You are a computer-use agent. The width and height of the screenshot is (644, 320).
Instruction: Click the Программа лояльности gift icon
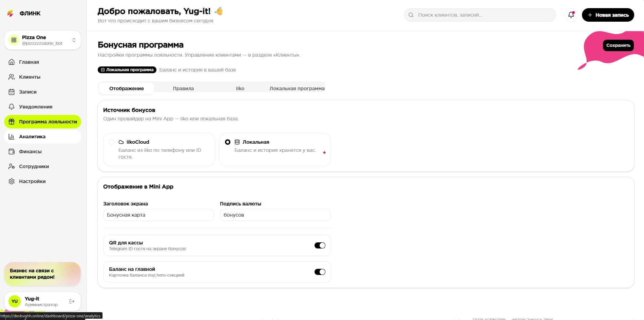(x=12, y=122)
